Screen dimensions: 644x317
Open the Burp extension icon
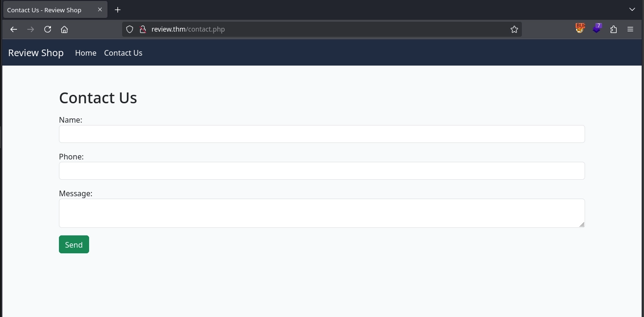point(580,29)
